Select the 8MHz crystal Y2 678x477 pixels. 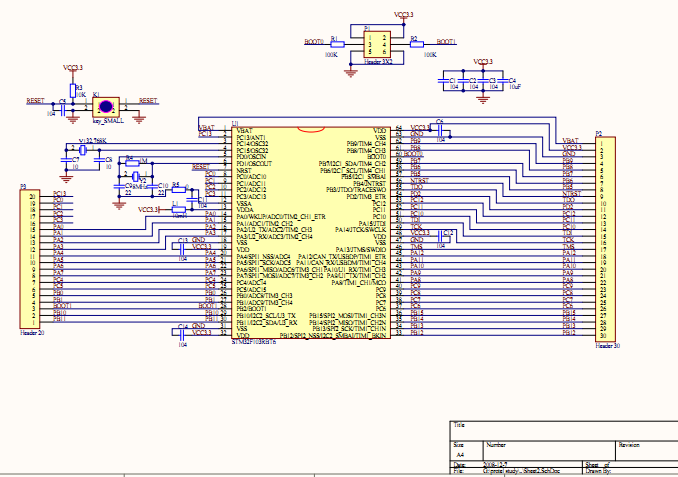[136, 176]
